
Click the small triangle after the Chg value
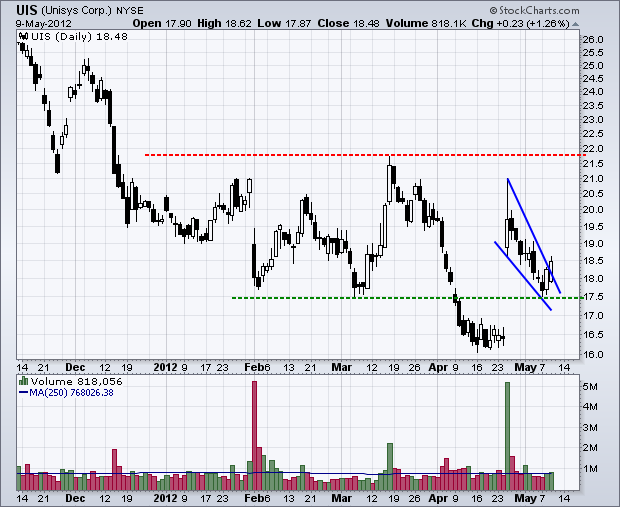coord(575,24)
